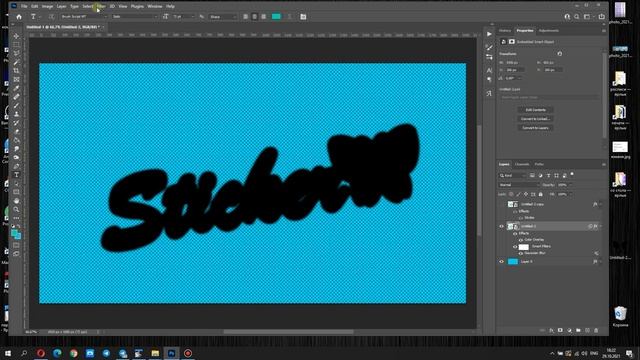
Task: Toggle text orientation in options bar
Action: coord(51,17)
